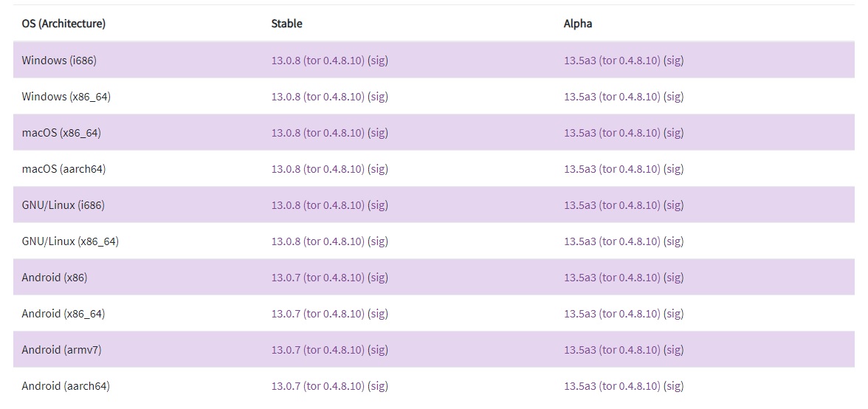Download stable 13.0.8 for Windows x86_64

coord(317,97)
